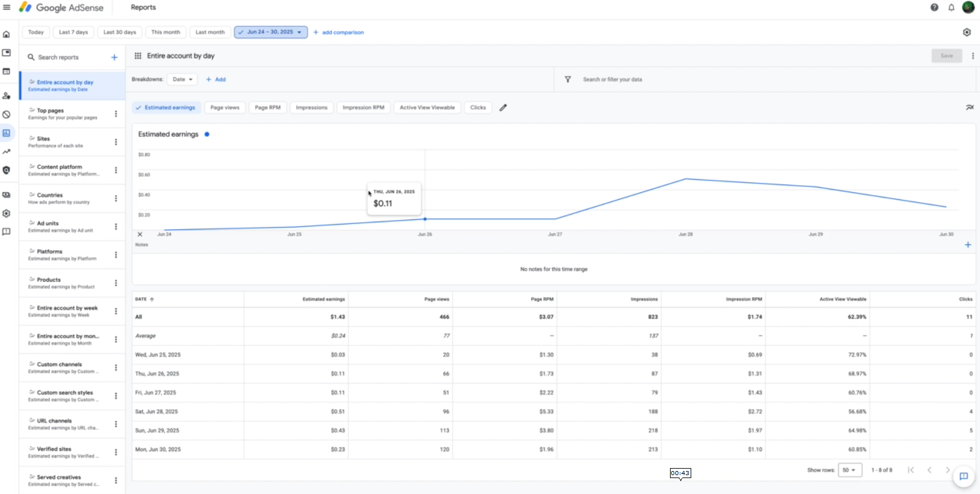The width and height of the screenshot is (980, 494).
Task: Click the Save button
Action: click(947, 56)
